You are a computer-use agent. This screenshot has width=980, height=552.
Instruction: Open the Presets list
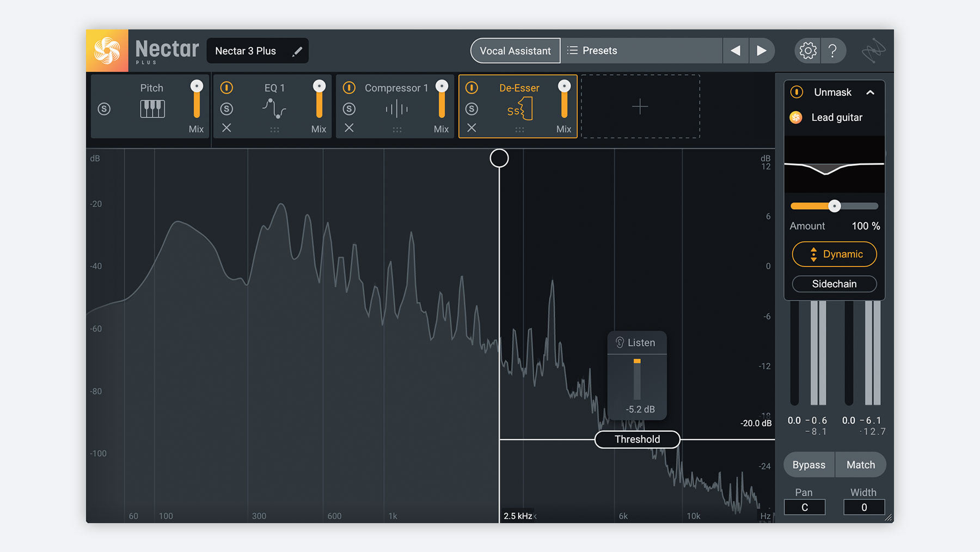[x=599, y=51]
